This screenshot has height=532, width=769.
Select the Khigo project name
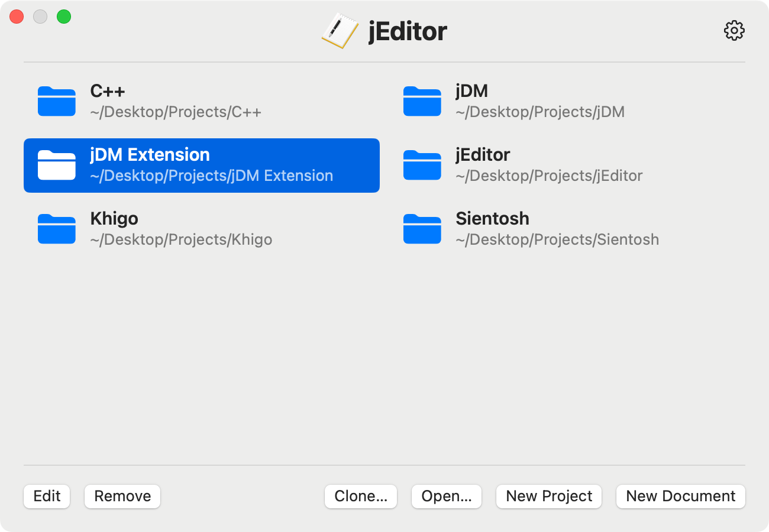pyautogui.click(x=114, y=219)
